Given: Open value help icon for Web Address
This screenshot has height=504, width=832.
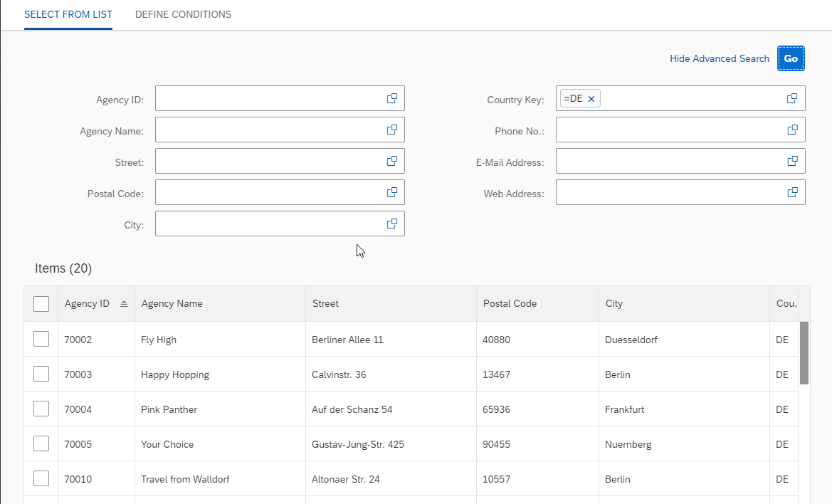Looking at the screenshot, I should coord(793,192).
